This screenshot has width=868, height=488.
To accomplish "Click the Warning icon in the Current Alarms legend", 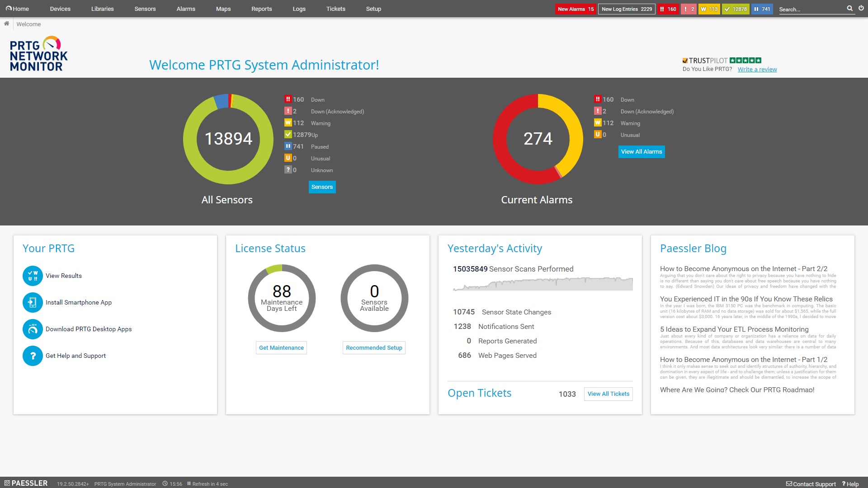I will click(x=598, y=123).
